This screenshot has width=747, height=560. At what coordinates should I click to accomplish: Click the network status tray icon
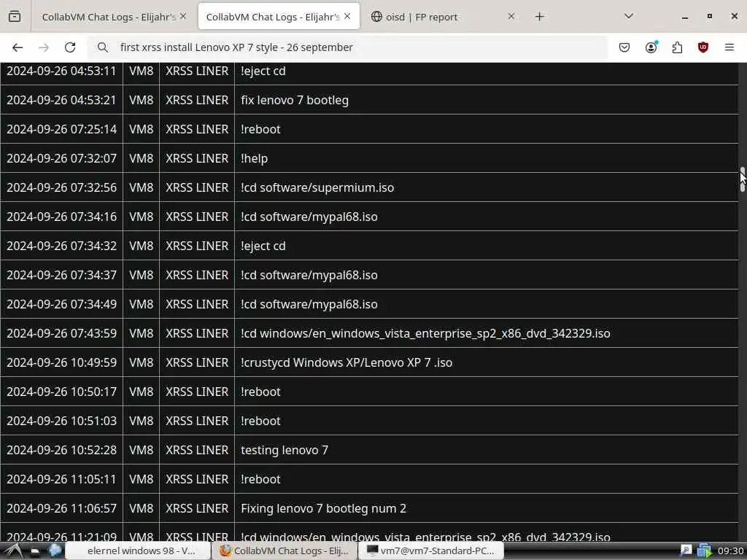pos(704,551)
